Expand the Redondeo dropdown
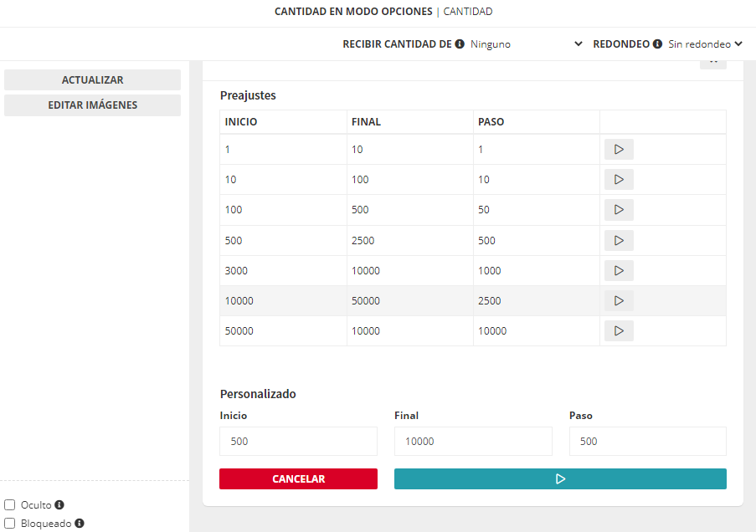The image size is (756, 532). tap(705, 44)
